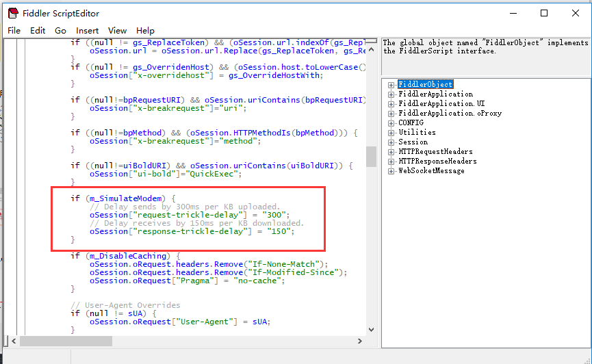Select Session in the class tree
This screenshot has width=592, height=364.
point(413,142)
